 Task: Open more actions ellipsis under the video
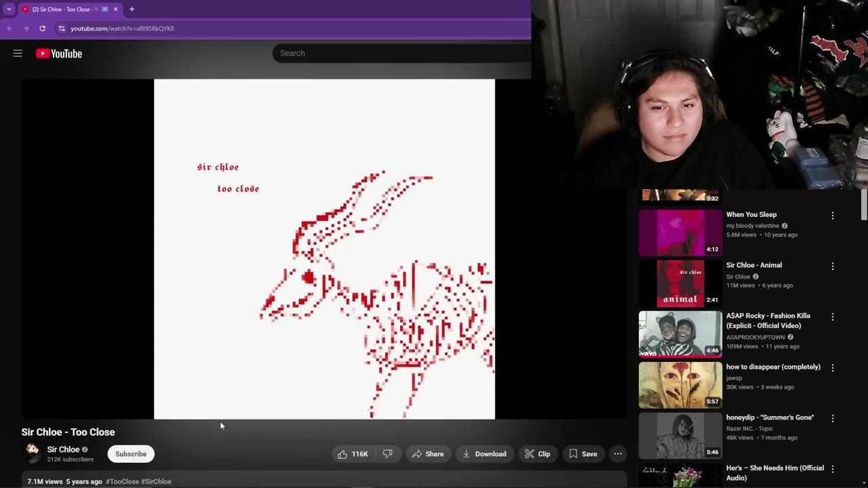(618, 454)
